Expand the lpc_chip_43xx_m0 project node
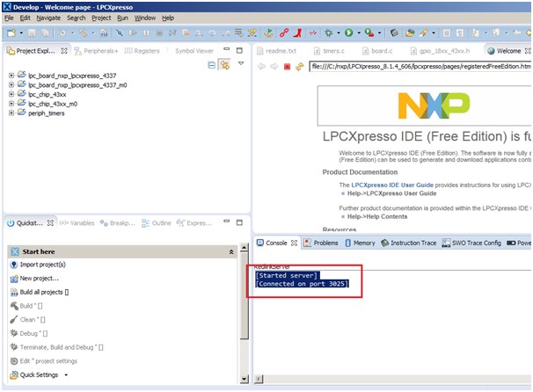The image size is (533, 392). tap(11, 104)
